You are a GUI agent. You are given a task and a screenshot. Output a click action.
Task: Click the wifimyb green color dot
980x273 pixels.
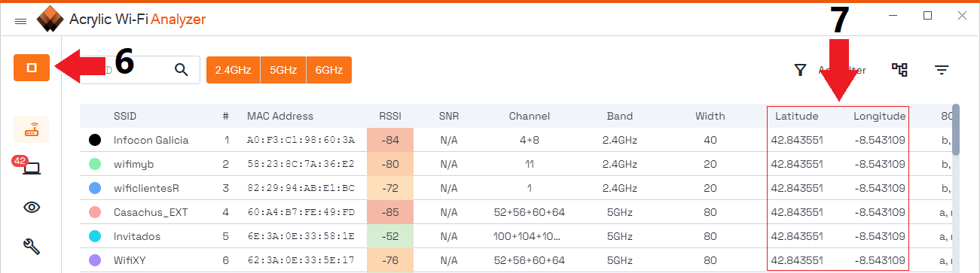(x=95, y=163)
